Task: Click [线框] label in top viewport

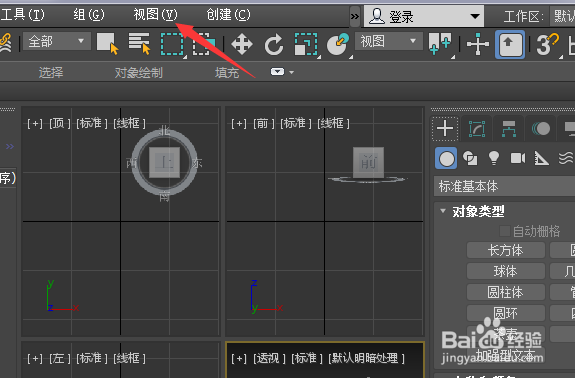Action: pos(129,124)
